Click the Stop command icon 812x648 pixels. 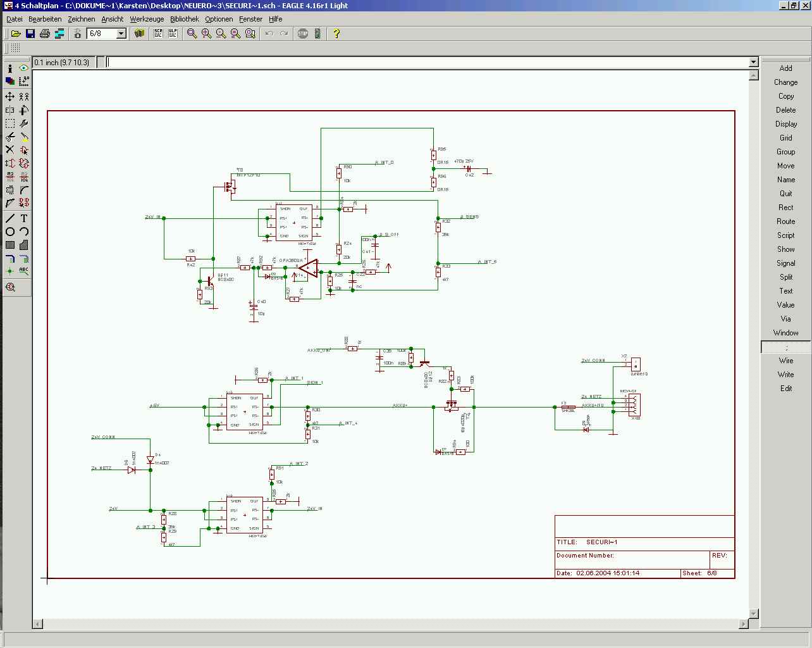click(303, 34)
